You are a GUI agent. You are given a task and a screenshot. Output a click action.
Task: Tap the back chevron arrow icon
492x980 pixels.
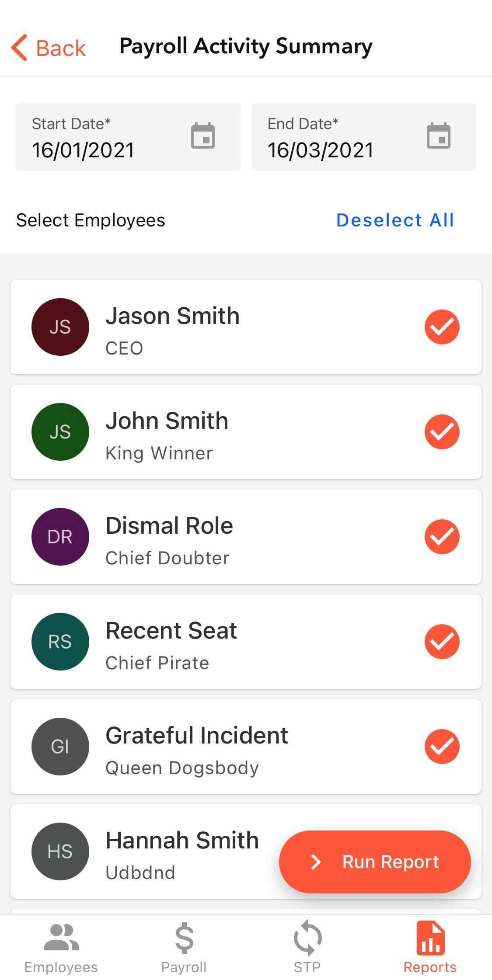(20, 47)
